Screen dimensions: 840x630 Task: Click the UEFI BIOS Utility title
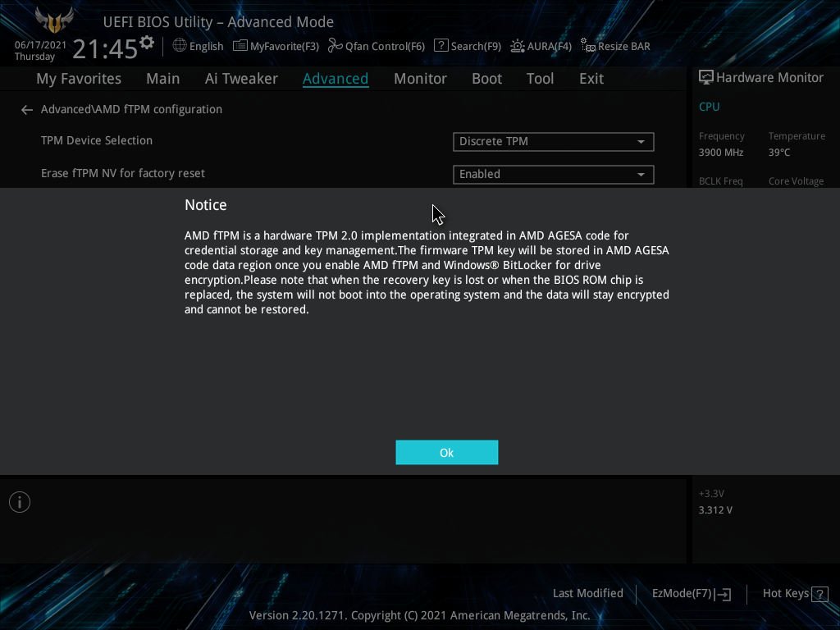(x=218, y=22)
